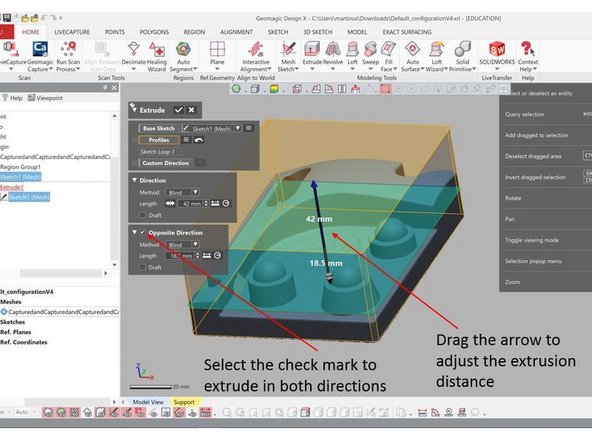Screen dimensions: 592x444
Task: Launch the Healing Wizard
Action: coord(157,56)
